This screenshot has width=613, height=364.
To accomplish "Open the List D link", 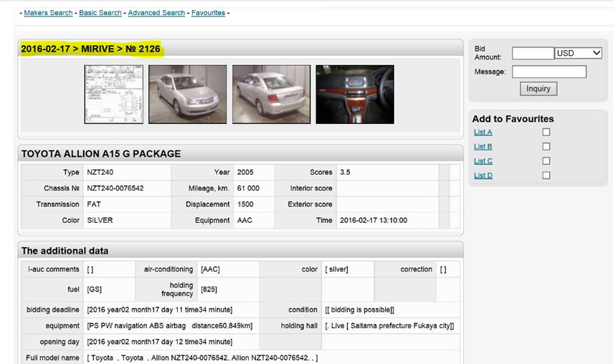I will pyautogui.click(x=483, y=176).
